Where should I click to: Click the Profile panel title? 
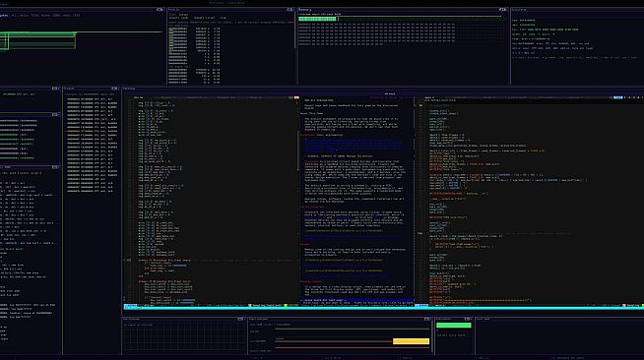pyautogui.click(x=173, y=10)
